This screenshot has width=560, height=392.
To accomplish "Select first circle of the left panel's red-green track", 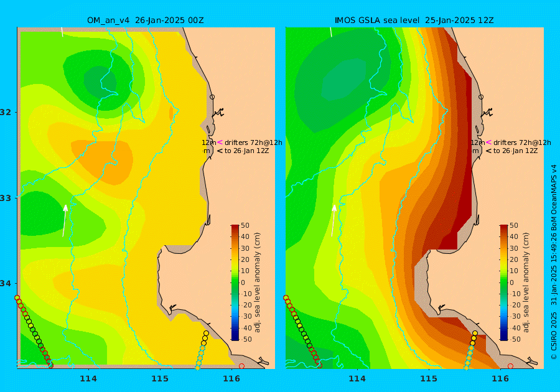I will coord(17,298).
